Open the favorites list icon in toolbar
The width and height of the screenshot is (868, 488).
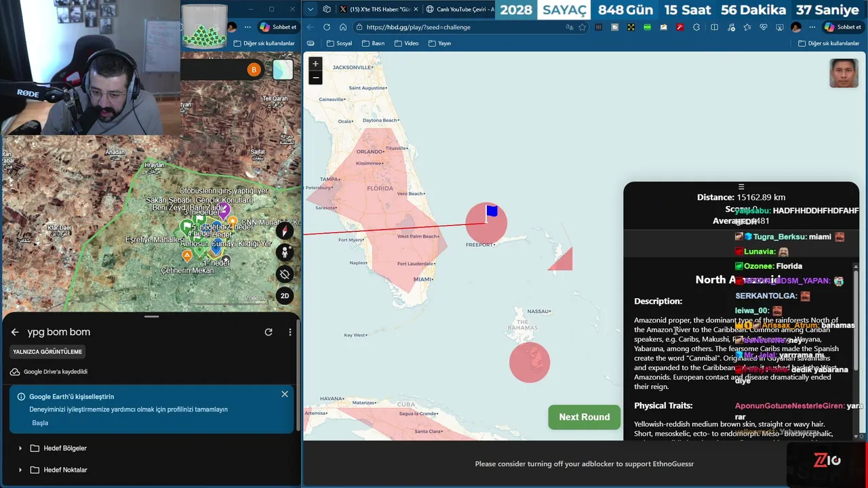[x=747, y=27]
